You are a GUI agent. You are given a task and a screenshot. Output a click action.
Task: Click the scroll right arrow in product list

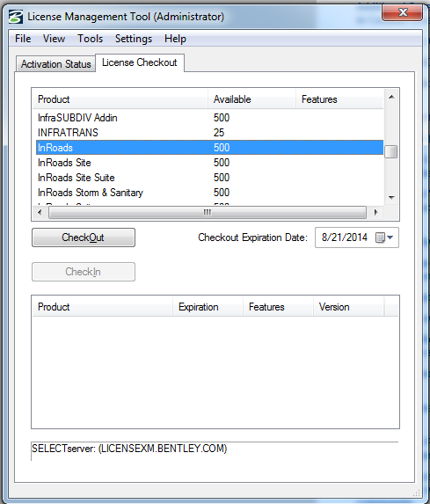pos(375,213)
